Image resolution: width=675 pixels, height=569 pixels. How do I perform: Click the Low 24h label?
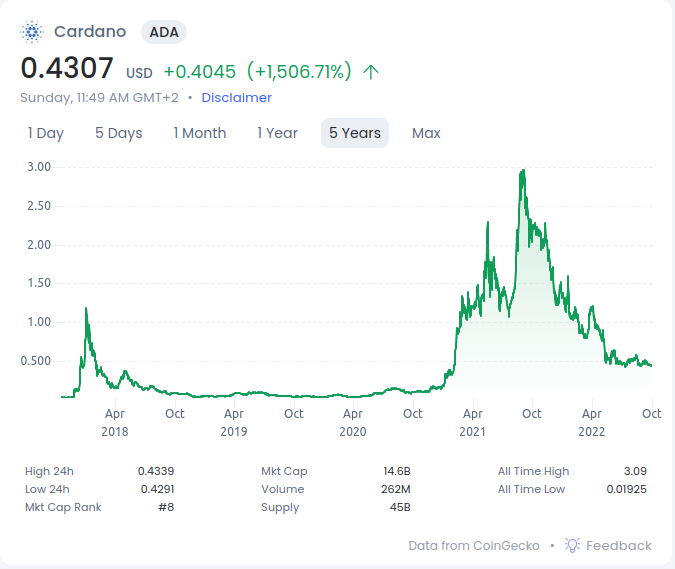click(47, 489)
